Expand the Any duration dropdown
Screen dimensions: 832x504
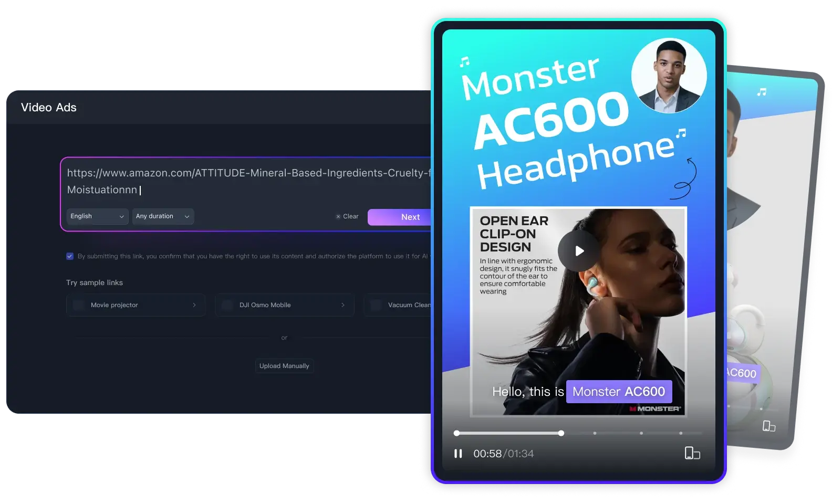163,216
